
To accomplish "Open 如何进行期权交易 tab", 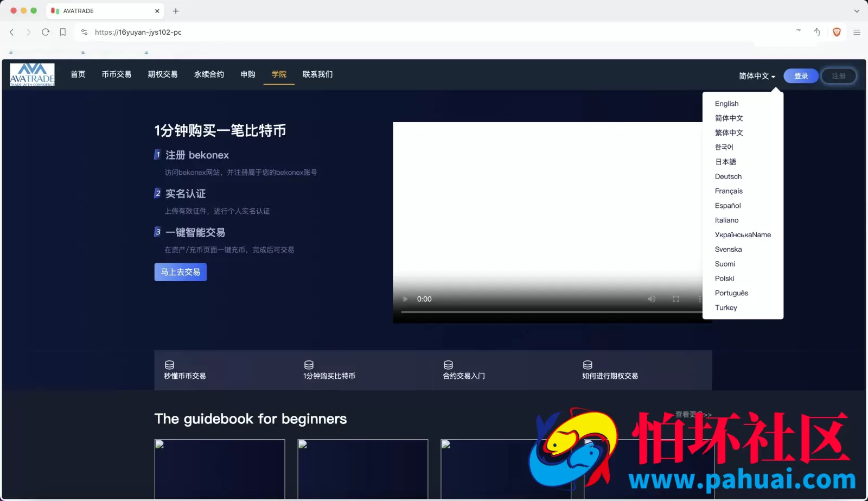I will coord(610,376).
